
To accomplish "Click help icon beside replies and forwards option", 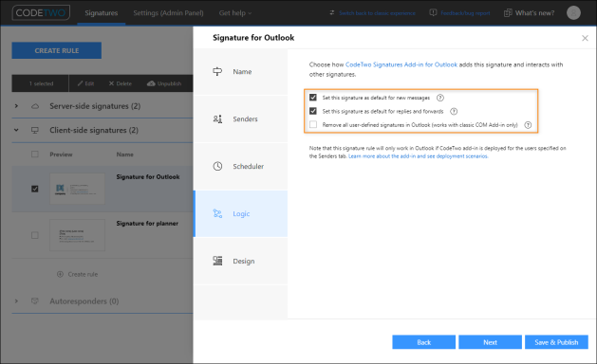I will click(x=454, y=112).
